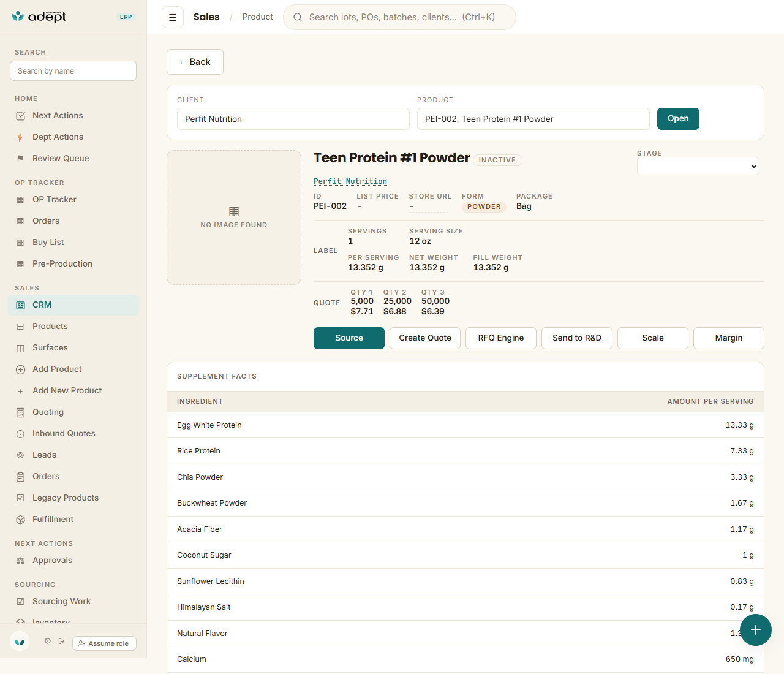
Task: Click the adept logo
Action: pyautogui.click(x=39, y=17)
